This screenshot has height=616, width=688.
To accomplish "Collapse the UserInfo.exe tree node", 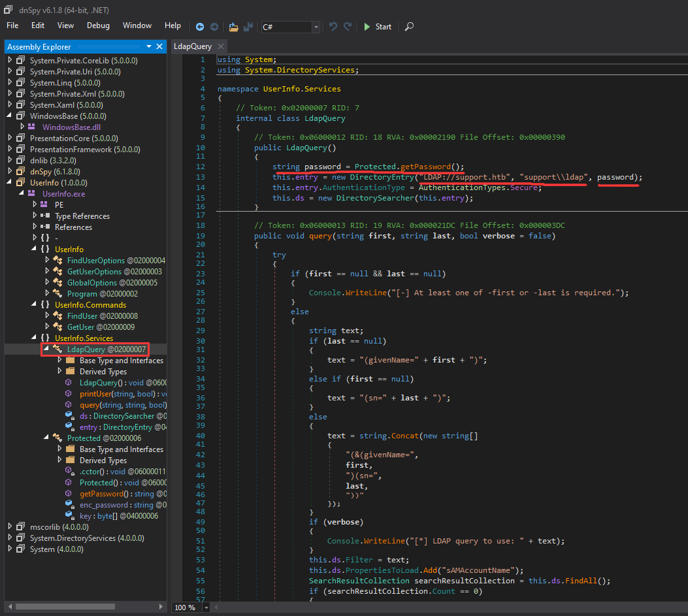I will coord(22,194).
